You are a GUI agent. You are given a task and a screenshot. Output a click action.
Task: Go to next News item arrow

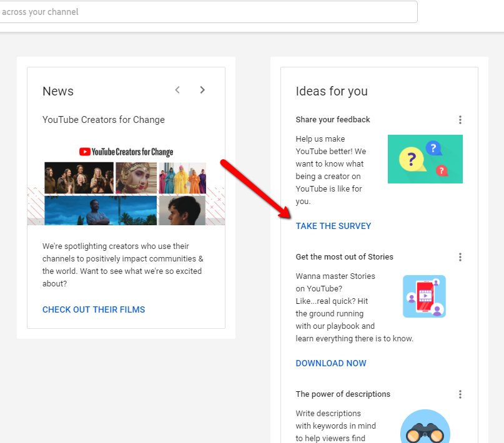pos(202,90)
